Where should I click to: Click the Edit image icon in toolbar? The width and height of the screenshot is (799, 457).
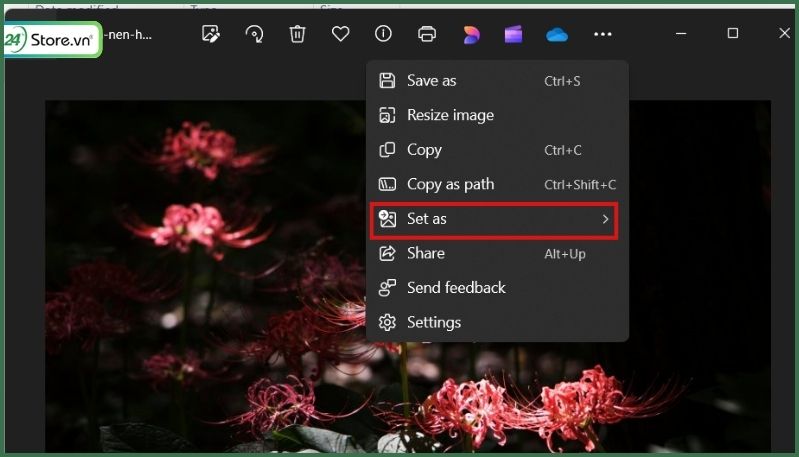point(210,34)
